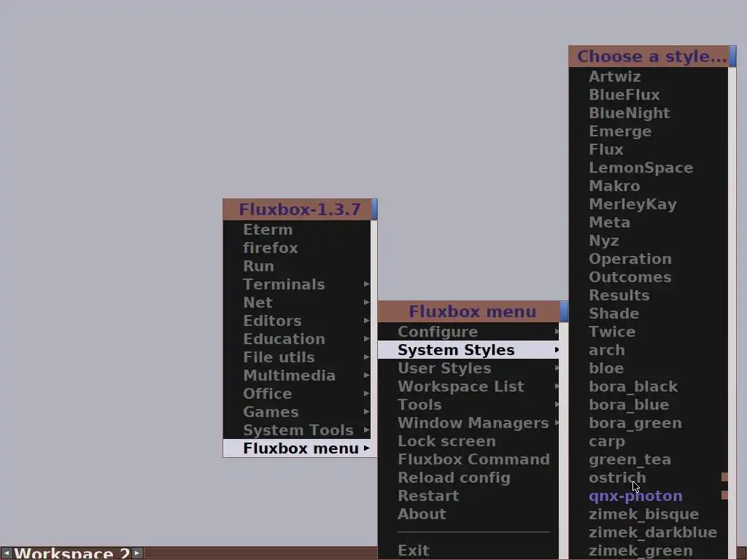Image resolution: width=747 pixels, height=560 pixels.
Task: Select the Operation style
Action: (x=649, y=259)
